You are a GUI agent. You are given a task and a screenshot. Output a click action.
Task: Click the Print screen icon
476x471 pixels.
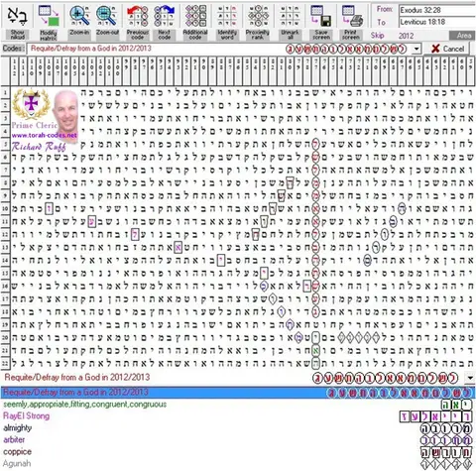click(352, 16)
